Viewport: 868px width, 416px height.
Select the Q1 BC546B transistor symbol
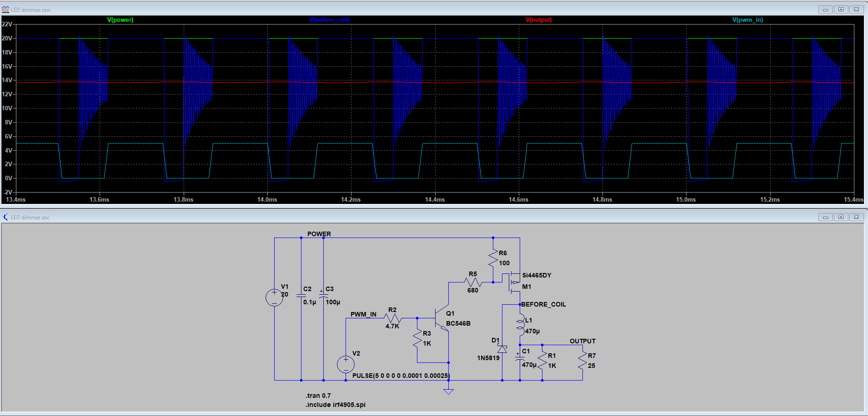(x=442, y=318)
